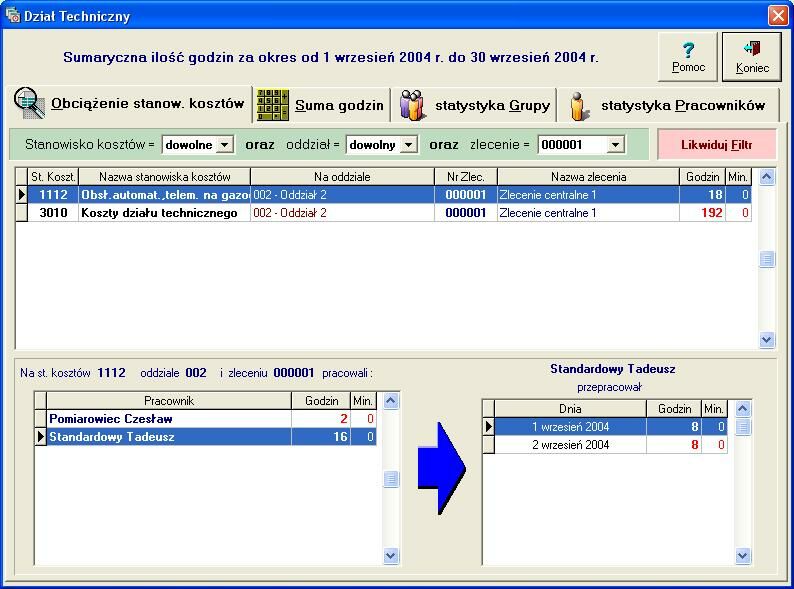Click the Nazwa stanowiska kosztów column header

point(165,177)
